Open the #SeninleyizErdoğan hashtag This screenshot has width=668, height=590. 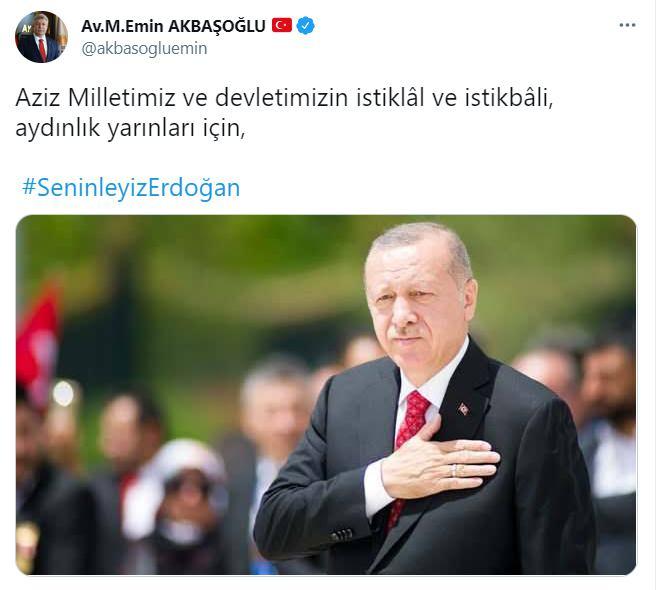[131, 187]
